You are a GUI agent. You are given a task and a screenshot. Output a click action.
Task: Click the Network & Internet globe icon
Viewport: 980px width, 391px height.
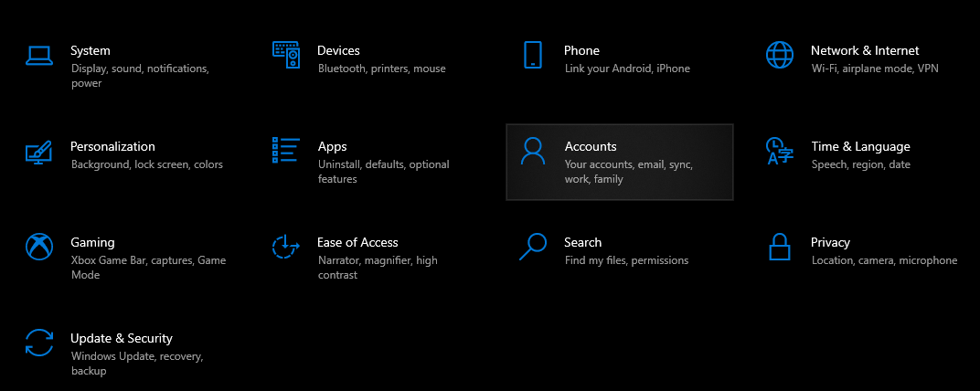click(780, 55)
